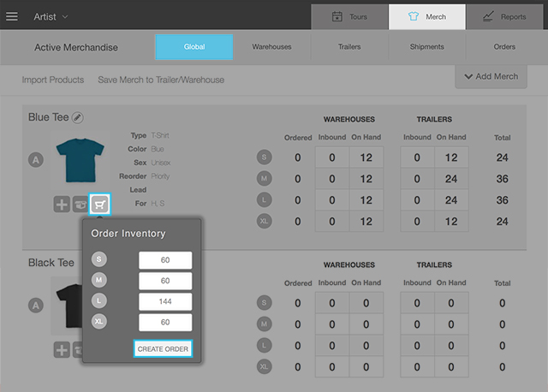Click the cart icon under Blue Tee
The width and height of the screenshot is (548, 392).
tap(101, 205)
